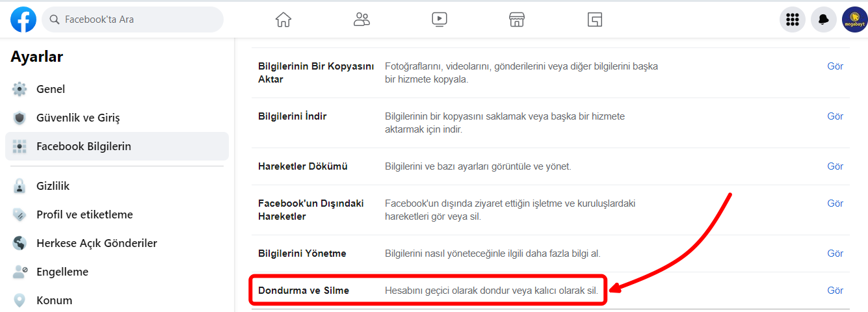Click the magnifier icon in search box
Screen dimensions: 868x312
(x=55, y=19)
